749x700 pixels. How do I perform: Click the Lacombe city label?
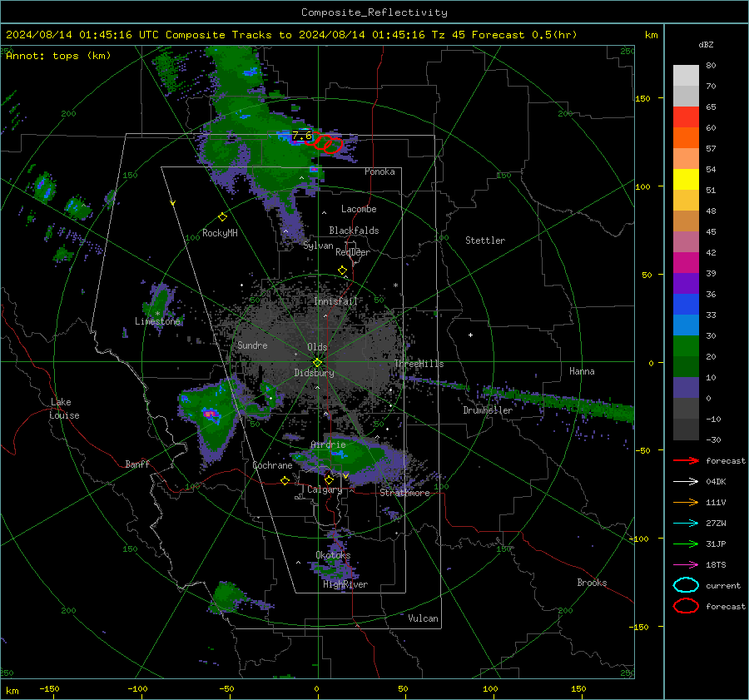[359, 209]
